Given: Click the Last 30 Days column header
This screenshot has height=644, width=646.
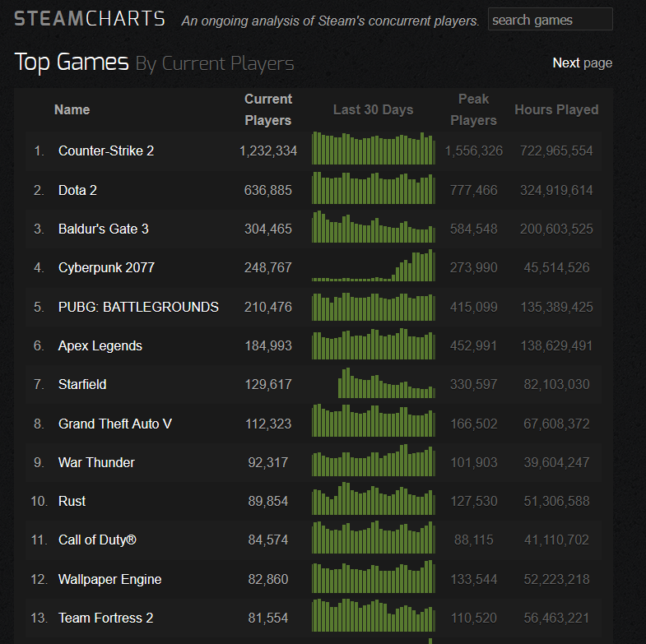Looking at the screenshot, I should [374, 110].
